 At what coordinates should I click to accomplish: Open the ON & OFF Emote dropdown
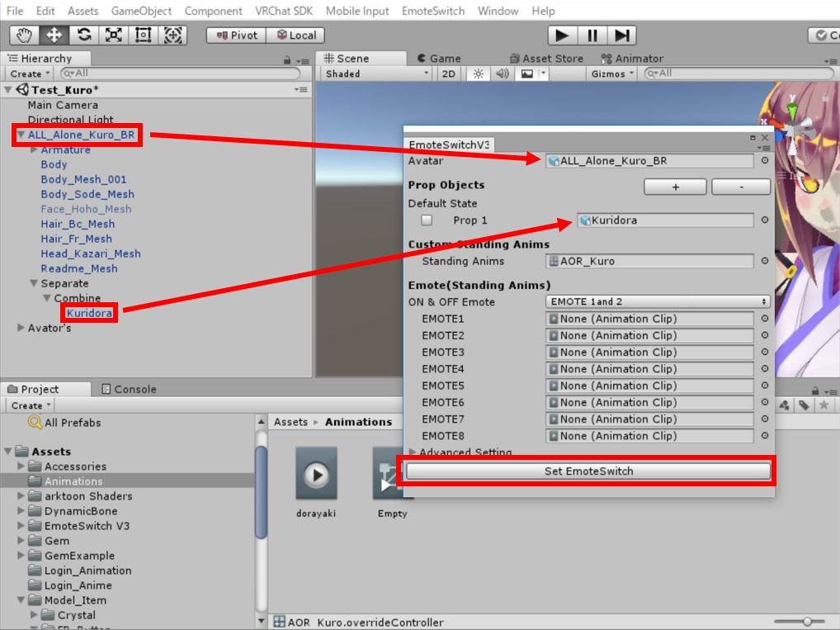click(x=658, y=302)
